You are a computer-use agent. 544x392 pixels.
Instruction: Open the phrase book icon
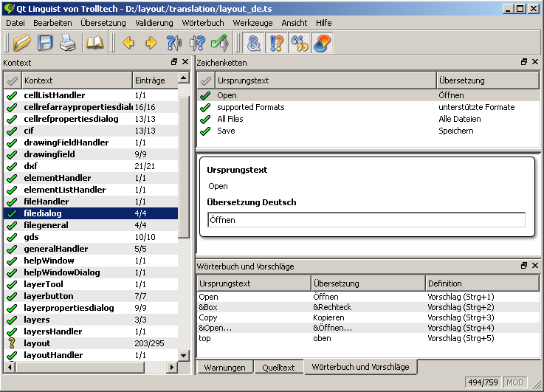[94, 44]
